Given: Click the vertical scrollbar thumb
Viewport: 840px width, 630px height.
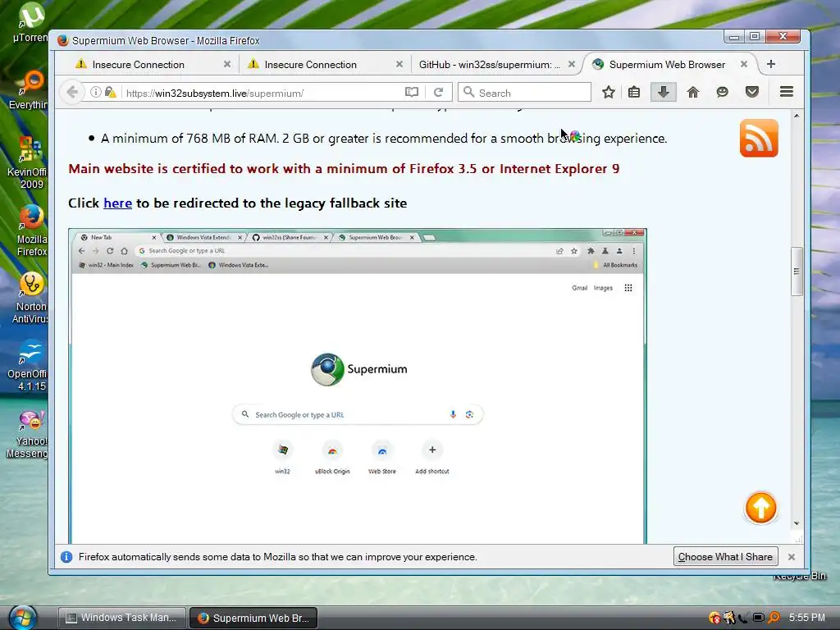Looking at the screenshot, I should tap(797, 271).
